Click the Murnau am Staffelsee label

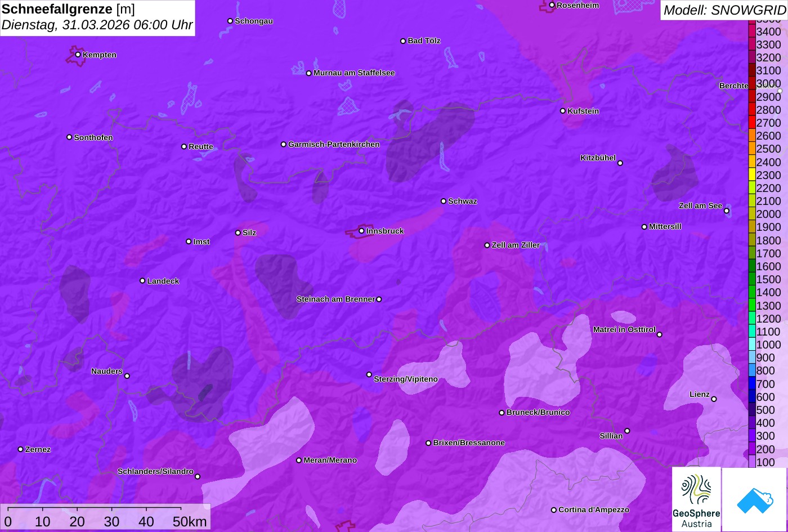(354, 73)
